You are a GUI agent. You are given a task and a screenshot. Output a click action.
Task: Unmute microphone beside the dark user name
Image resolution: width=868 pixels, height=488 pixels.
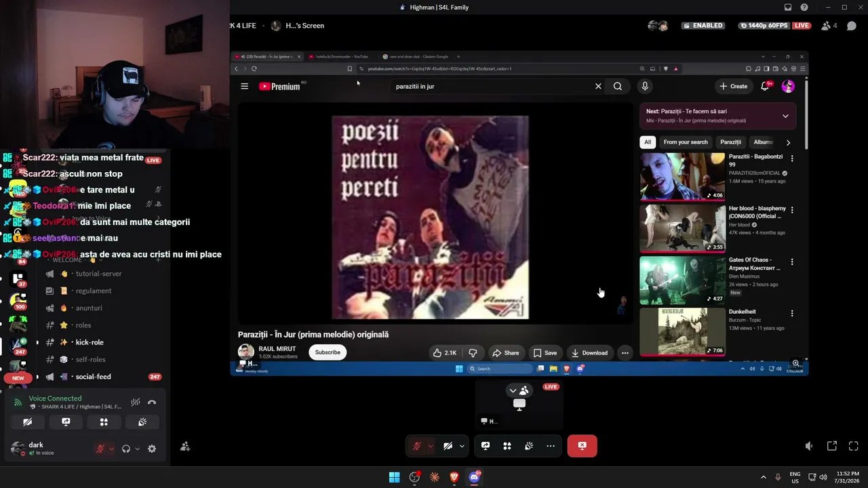(100, 449)
